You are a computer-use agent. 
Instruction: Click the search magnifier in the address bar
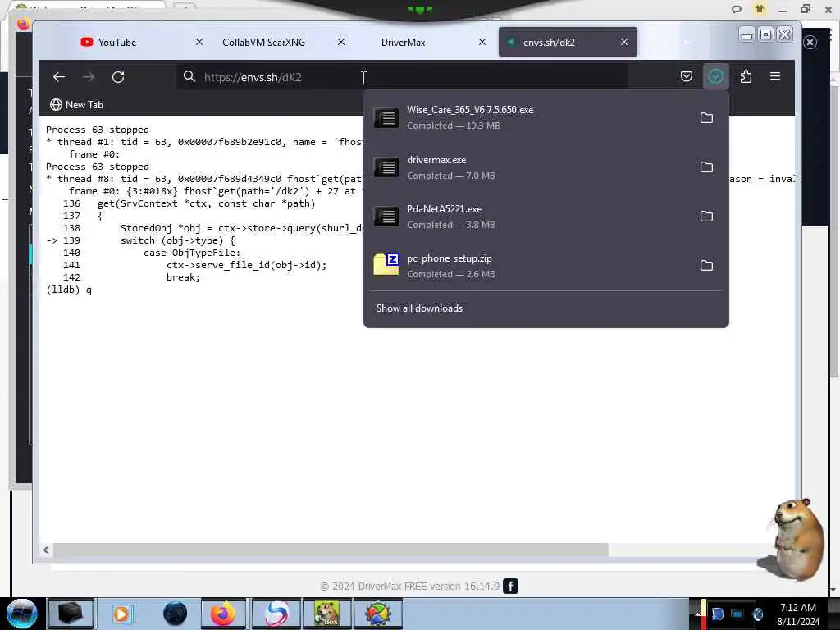pyautogui.click(x=189, y=76)
